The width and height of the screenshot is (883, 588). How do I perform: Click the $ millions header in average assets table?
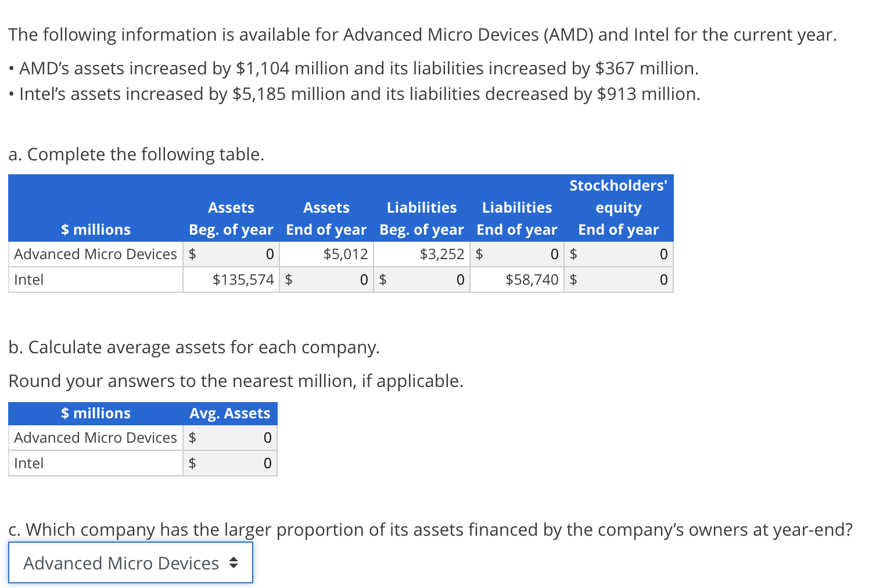96,413
